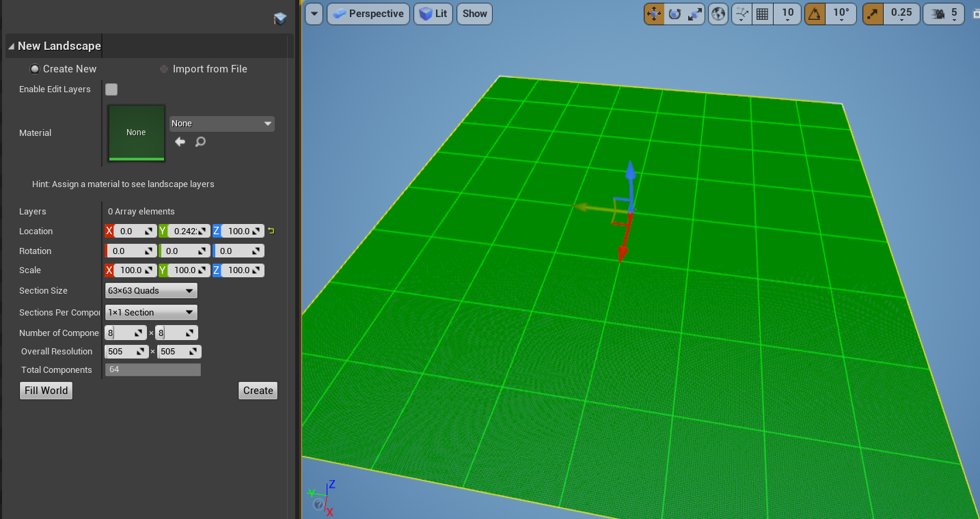The image size is (980, 519).
Task: Enable the Edit Layers checkbox
Action: click(111, 89)
